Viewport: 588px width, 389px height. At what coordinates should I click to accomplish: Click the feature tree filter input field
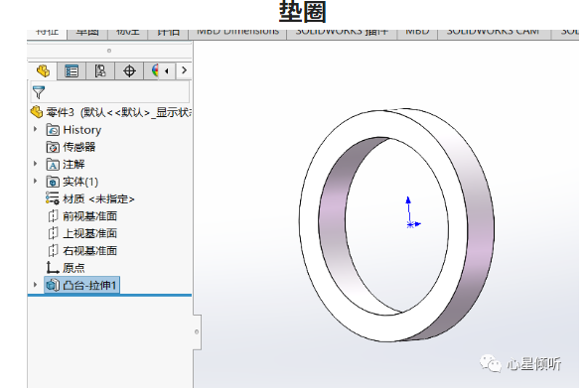[x=110, y=92]
